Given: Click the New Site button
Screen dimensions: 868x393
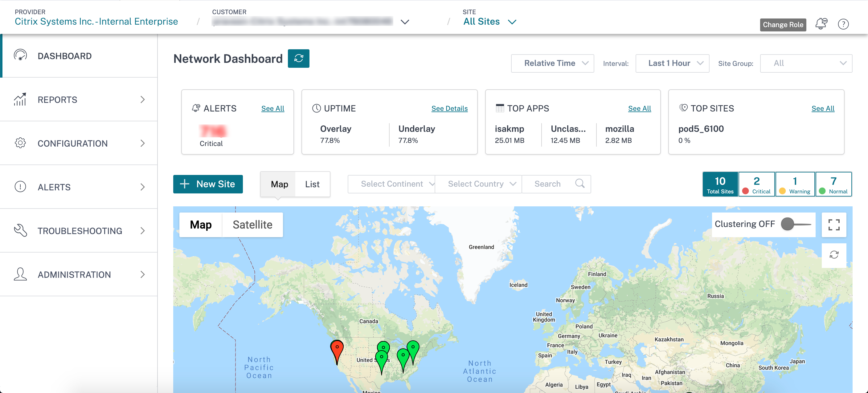Looking at the screenshot, I should point(208,184).
